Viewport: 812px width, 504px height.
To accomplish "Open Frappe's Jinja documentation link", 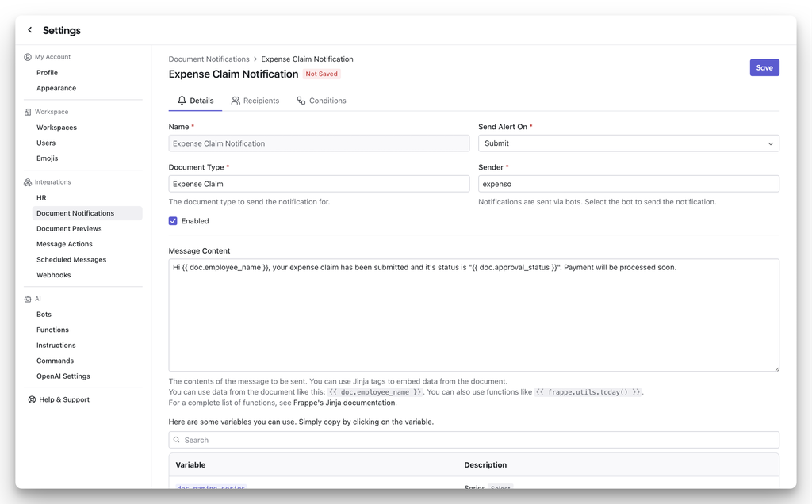I will coord(344,403).
